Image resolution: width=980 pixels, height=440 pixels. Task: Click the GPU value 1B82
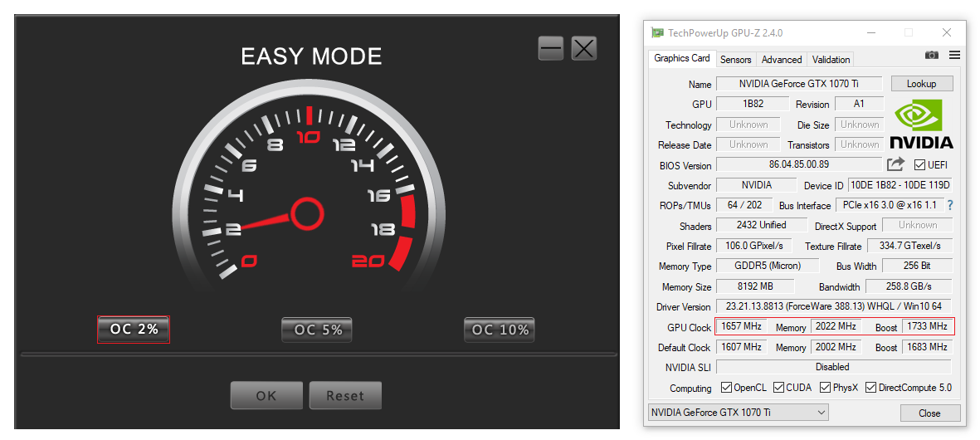(x=753, y=104)
